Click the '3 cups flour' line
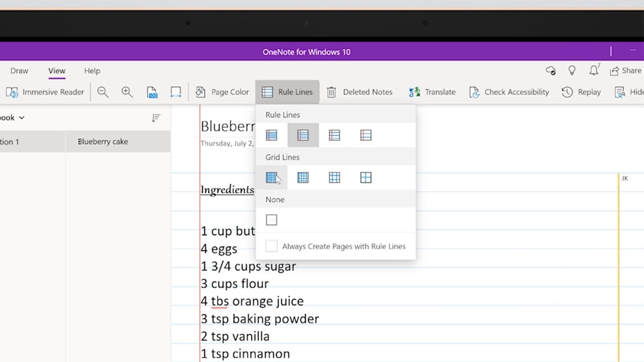 tap(235, 284)
